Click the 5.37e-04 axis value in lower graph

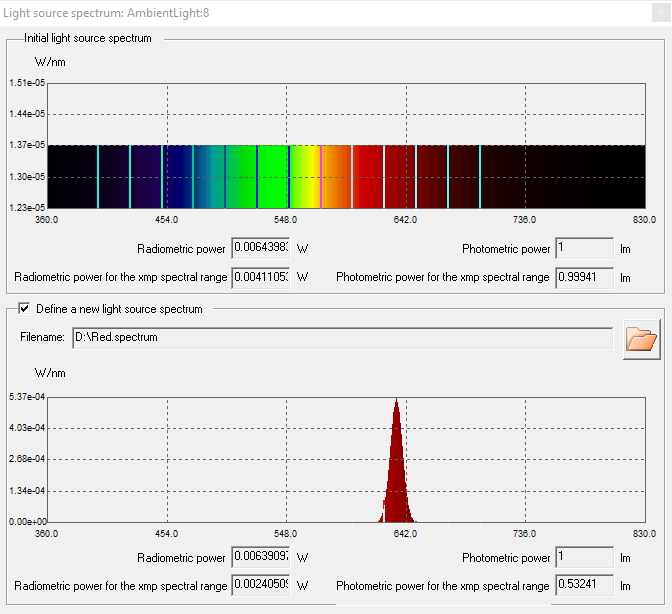coord(27,397)
